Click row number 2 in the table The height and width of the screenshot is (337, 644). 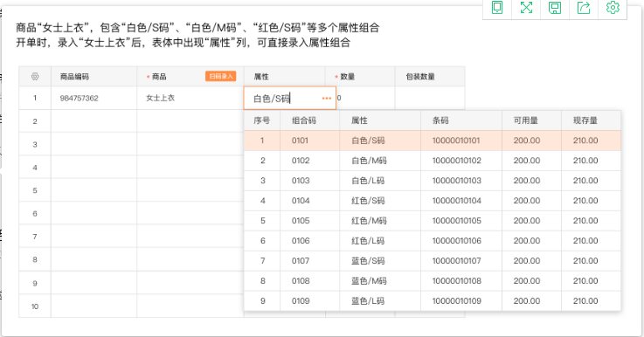coord(35,121)
